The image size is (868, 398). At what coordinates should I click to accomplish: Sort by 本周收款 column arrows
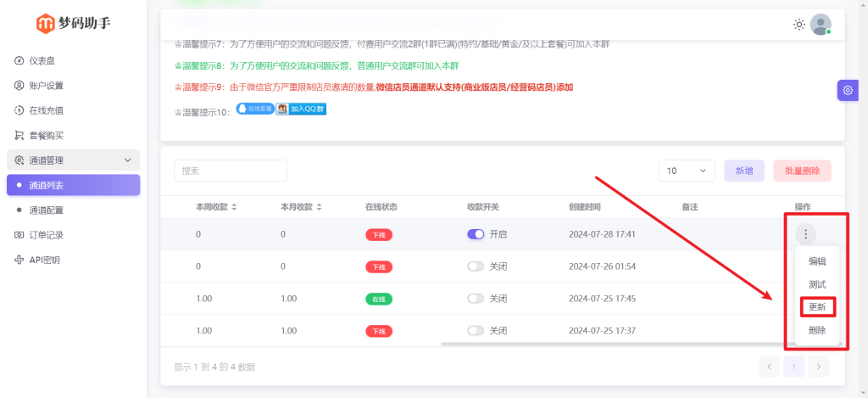click(x=234, y=207)
